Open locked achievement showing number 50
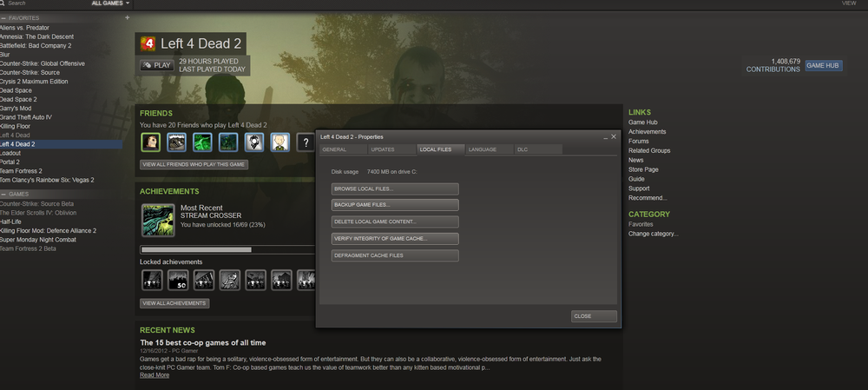The height and width of the screenshot is (390, 868). click(178, 281)
